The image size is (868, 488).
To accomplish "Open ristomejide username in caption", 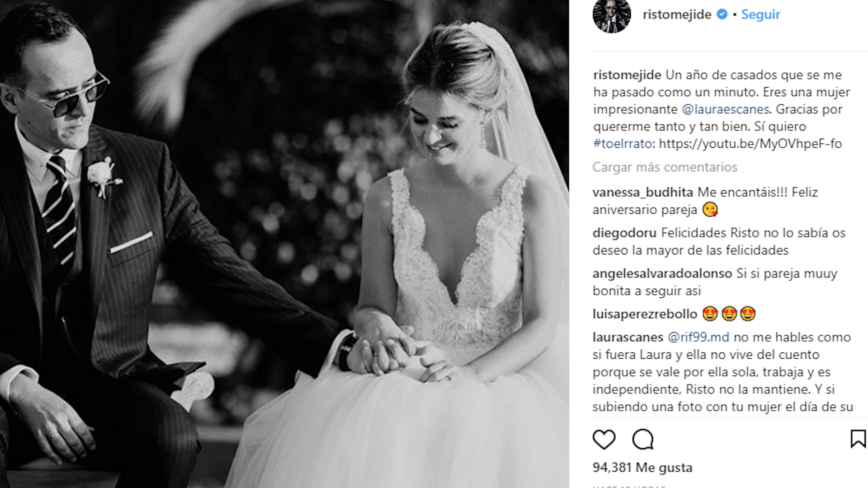I will (627, 75).
